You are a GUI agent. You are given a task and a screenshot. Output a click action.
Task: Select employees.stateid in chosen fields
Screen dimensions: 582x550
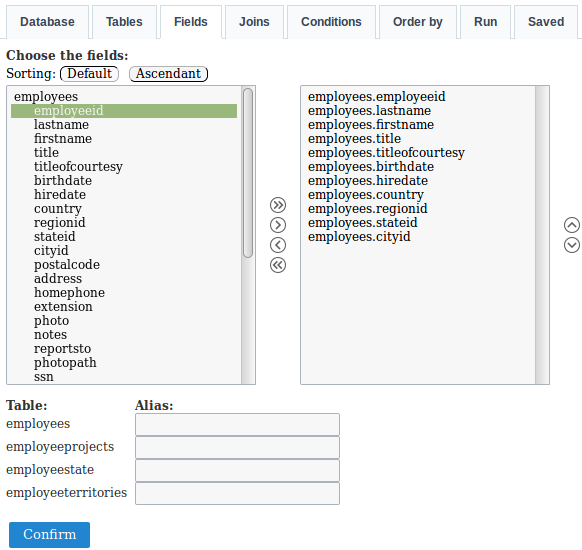[x=419, y=223]
